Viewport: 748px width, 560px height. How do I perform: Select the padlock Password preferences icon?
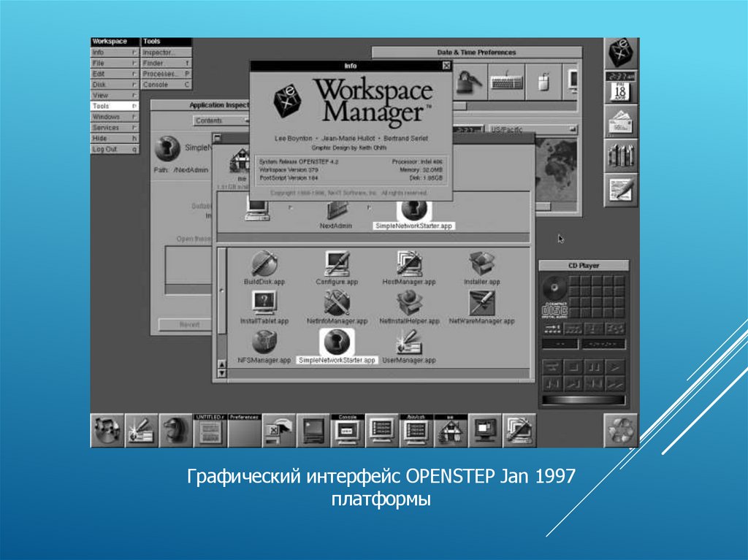[469, 82]
